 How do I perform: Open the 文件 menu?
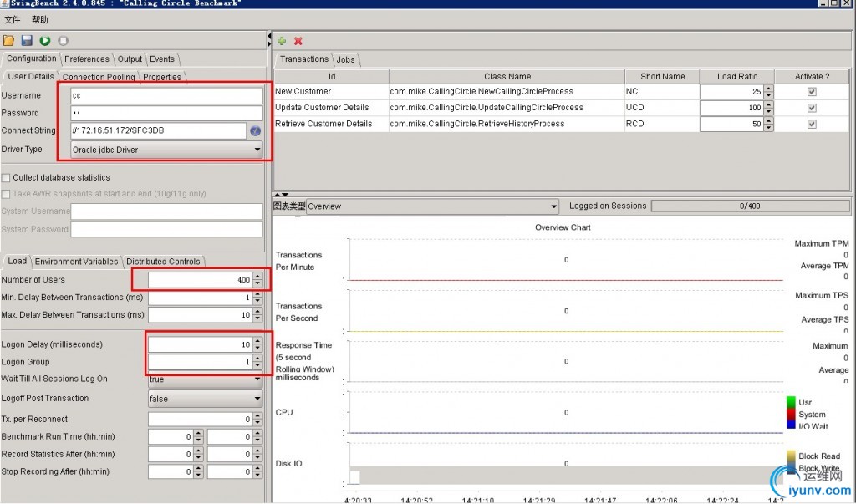13,19
